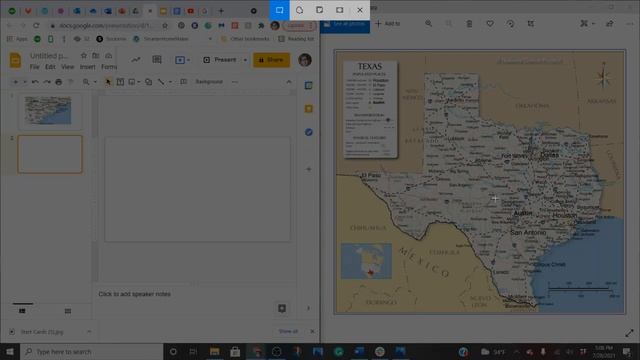The width and height of the screenshot is (640, 360).
Task: Click the Undo icon in Slides toolbar
Action: pos(35,82)
